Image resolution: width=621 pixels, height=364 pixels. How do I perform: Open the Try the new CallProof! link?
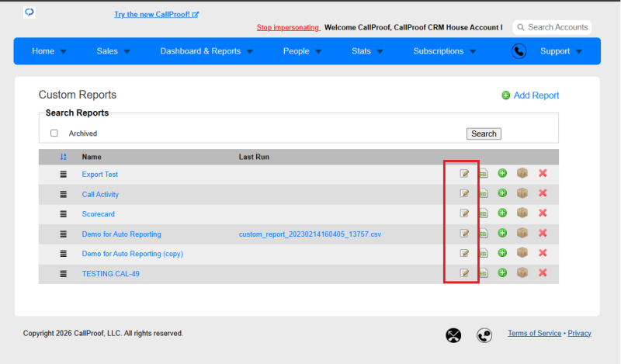157,14
